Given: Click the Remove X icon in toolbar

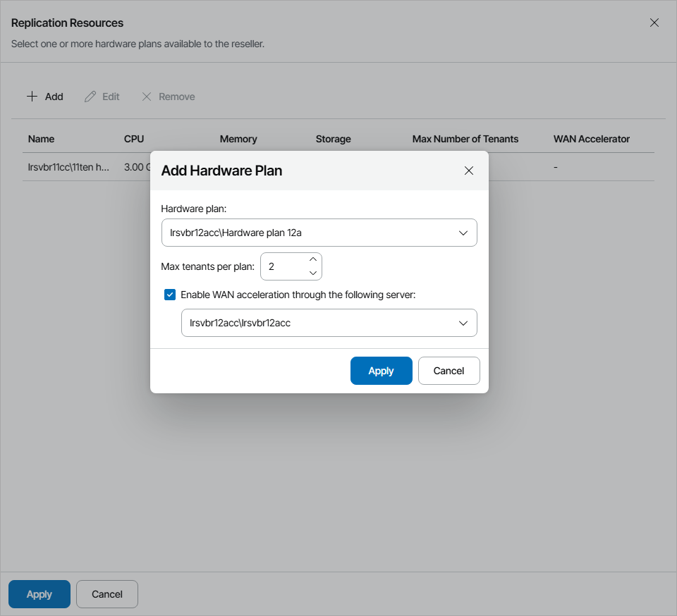Looking at the screenshot, I should (147, 97).
